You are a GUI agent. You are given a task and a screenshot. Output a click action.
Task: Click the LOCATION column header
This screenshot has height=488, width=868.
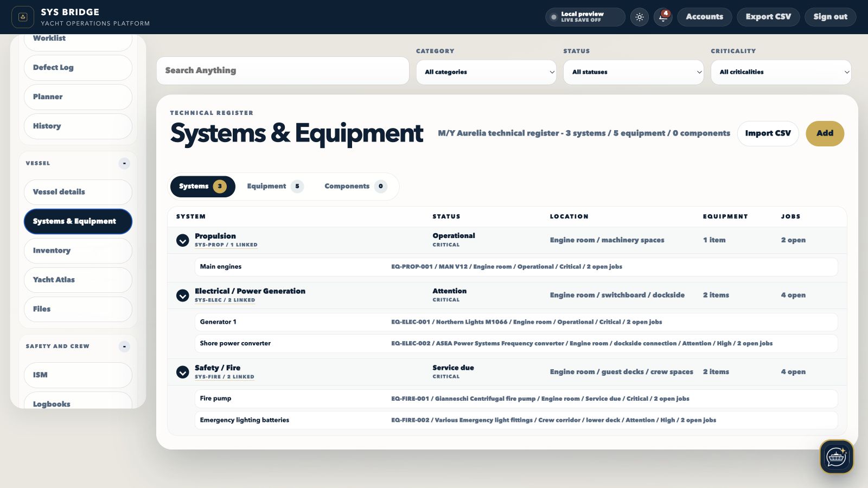click(x=569, y=217)
